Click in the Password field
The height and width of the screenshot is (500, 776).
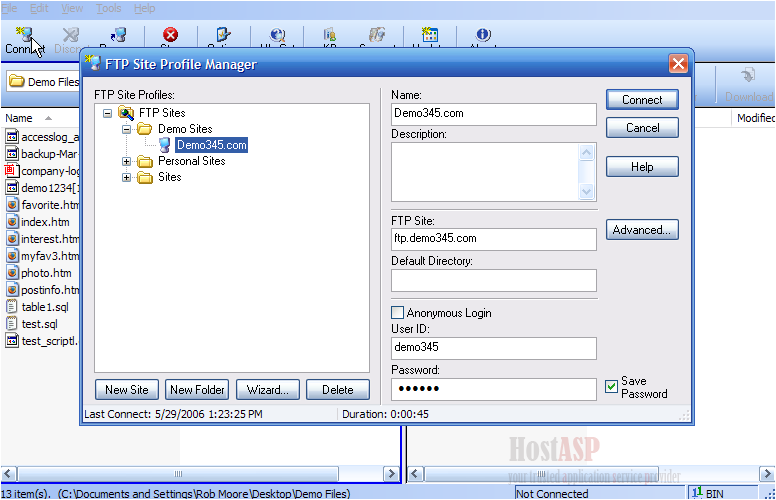(x=493, y=389)
